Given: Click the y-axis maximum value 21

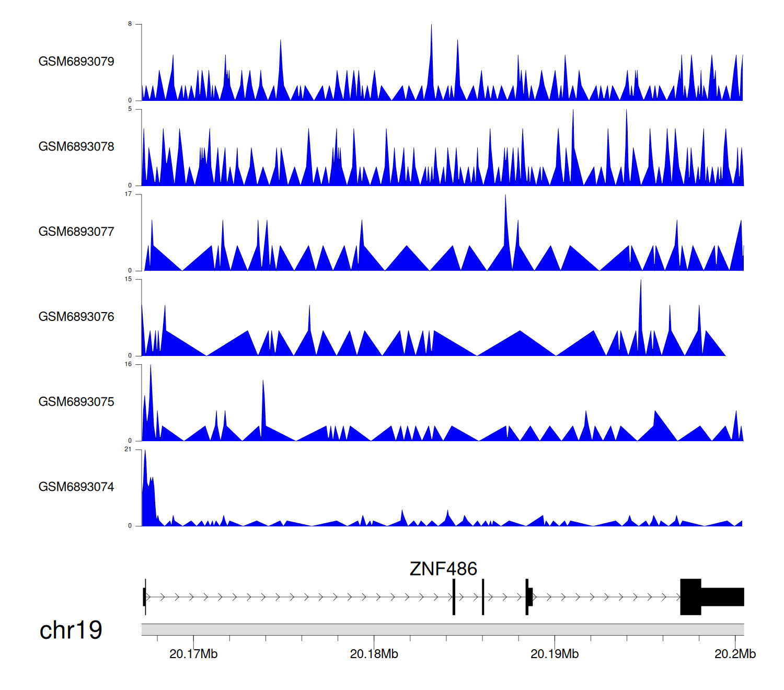Looking at the screenshot, I should (128, 450).
